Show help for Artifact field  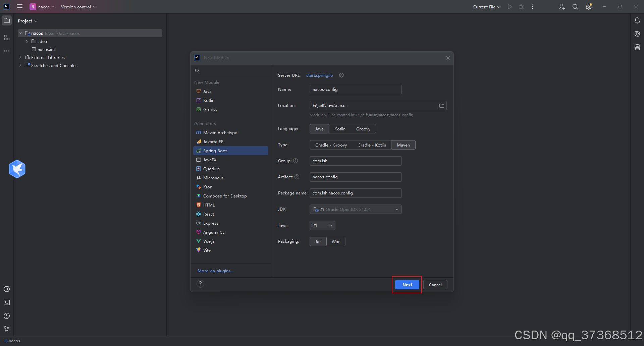point(297,177)
